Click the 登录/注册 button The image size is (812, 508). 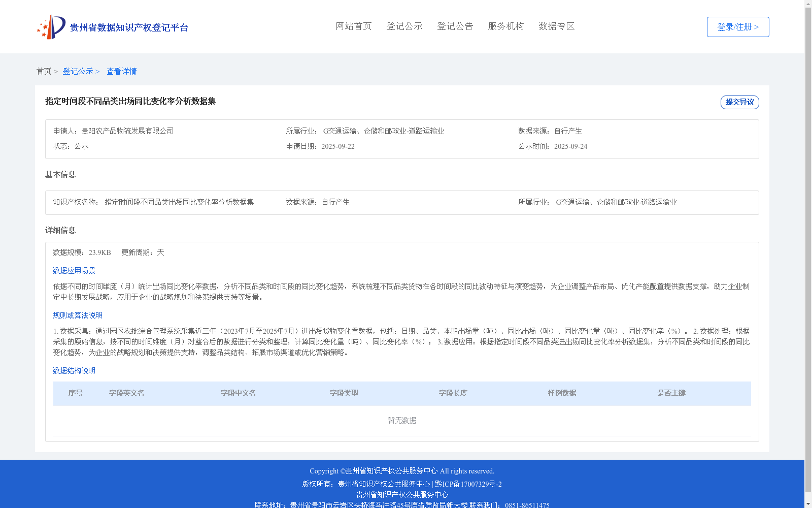738,27
